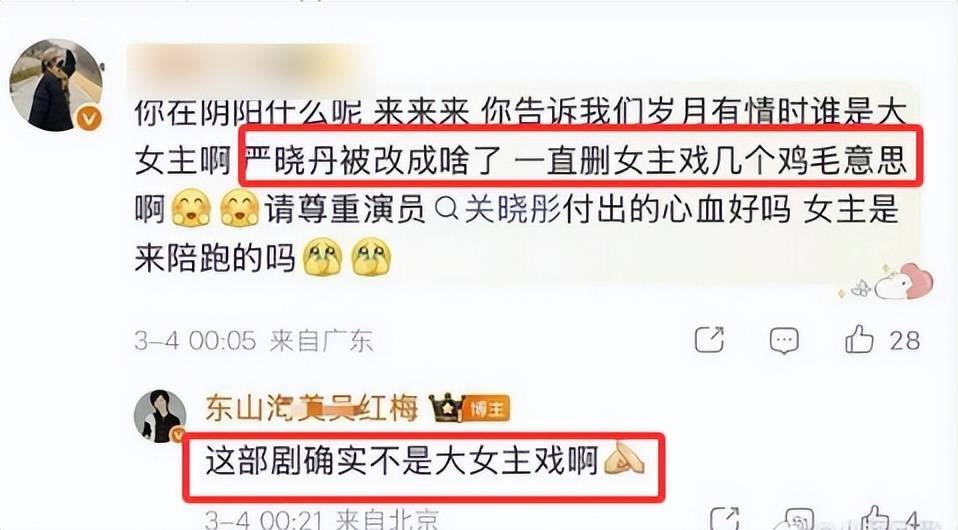The image size is (958, 530).
Task: Click the clapping hands emoji in reply
Action: click(x=624, y=458)
